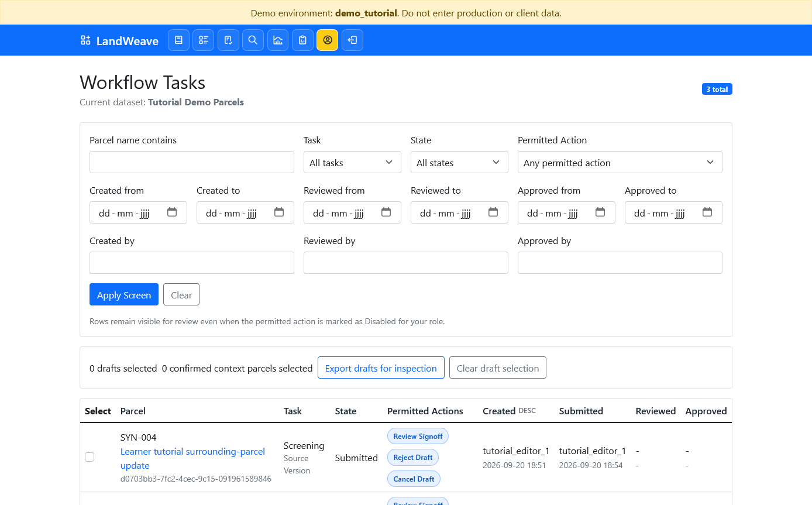Tick the checkbox for parcel SYN-004
812x505 pixels.
[90, 457]
